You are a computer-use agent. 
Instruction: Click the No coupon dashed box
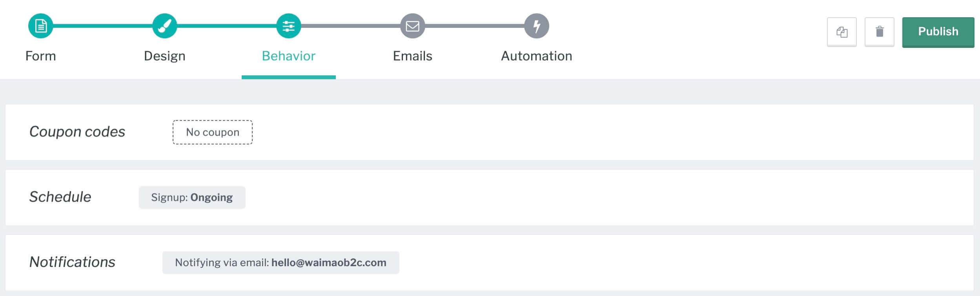click(x=213, y=132)
